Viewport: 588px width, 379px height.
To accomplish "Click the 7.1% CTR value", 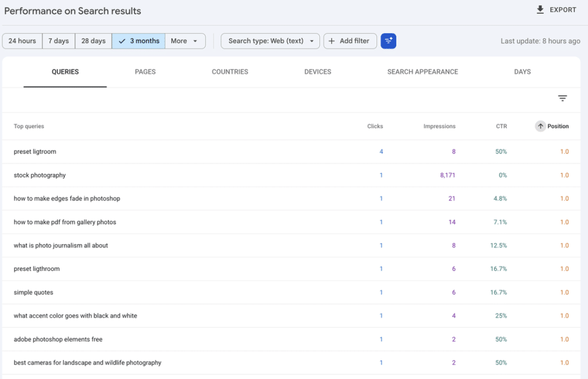I will 500,222.
